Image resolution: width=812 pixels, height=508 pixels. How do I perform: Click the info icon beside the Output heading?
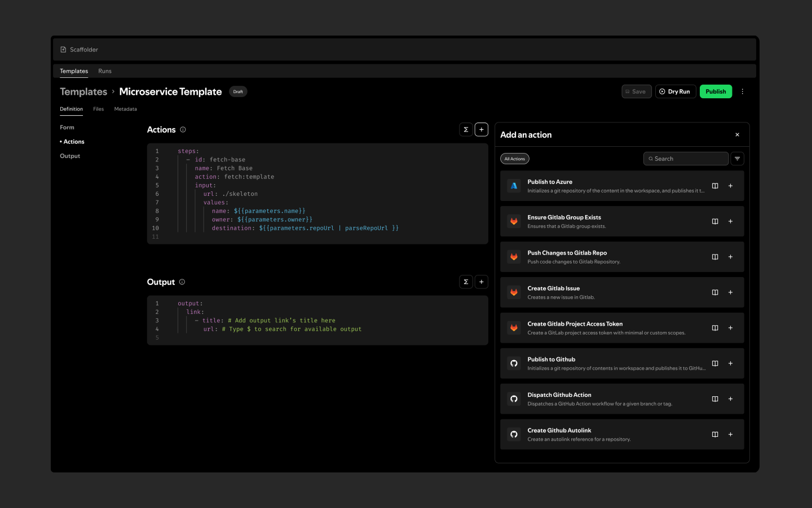(x=182, y=282)
